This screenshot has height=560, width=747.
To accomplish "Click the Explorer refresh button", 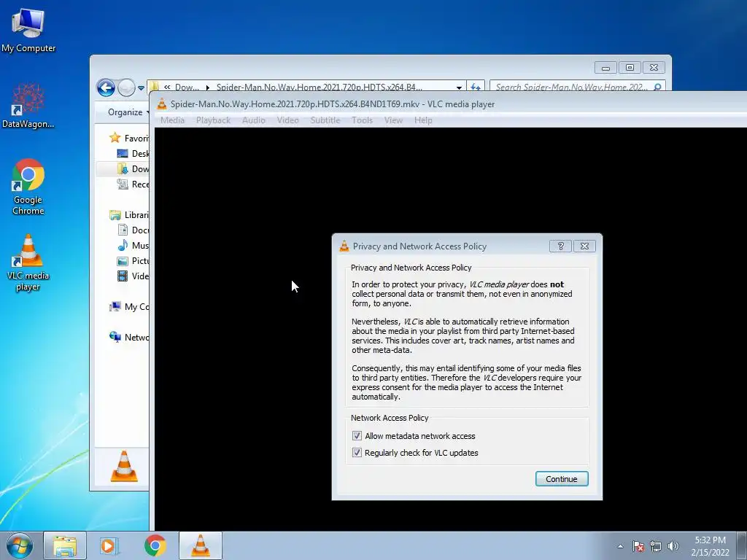I will click(476, 87).
